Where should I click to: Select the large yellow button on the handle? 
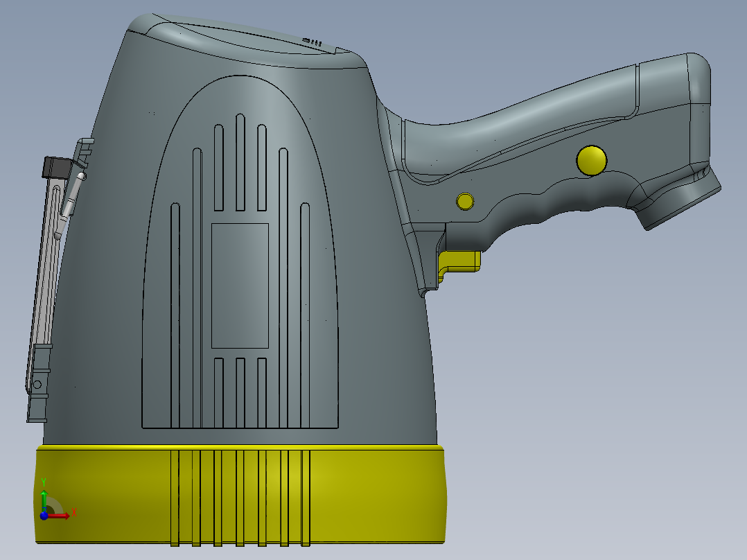click(x=592, y=161)
